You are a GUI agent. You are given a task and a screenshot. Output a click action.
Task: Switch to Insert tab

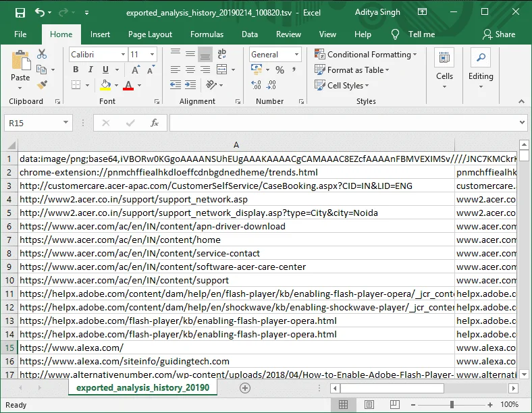coord(100,34)
